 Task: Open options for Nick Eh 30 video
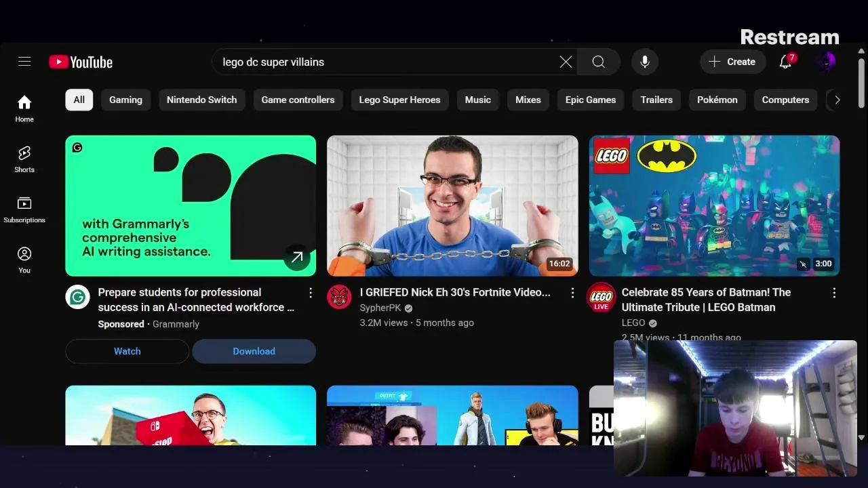(572, 293)
